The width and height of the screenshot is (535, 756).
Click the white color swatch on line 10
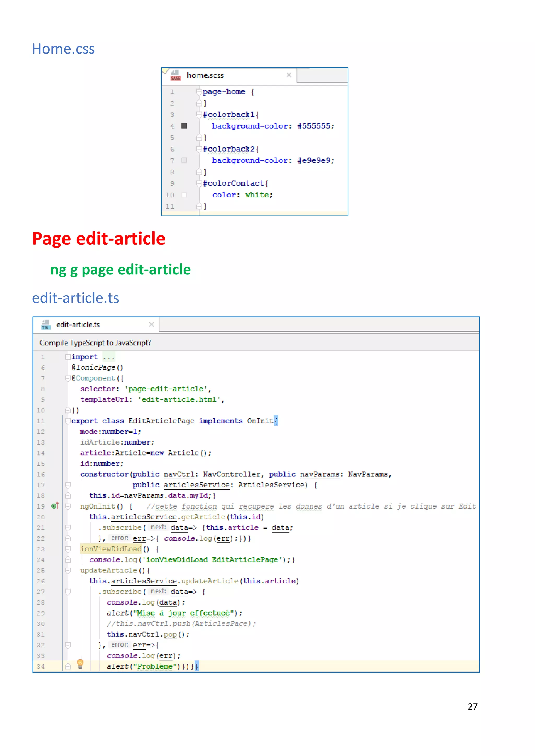pos(184,194)
